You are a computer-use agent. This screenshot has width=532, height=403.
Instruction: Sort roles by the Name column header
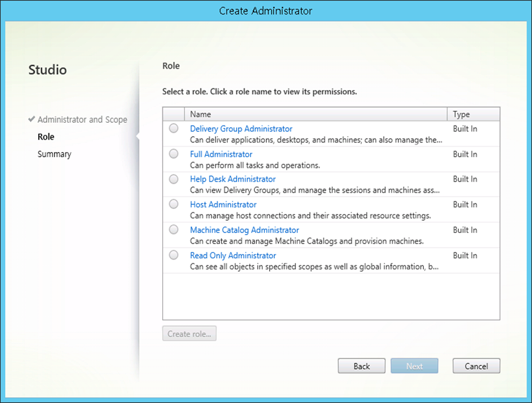point(315,114)
